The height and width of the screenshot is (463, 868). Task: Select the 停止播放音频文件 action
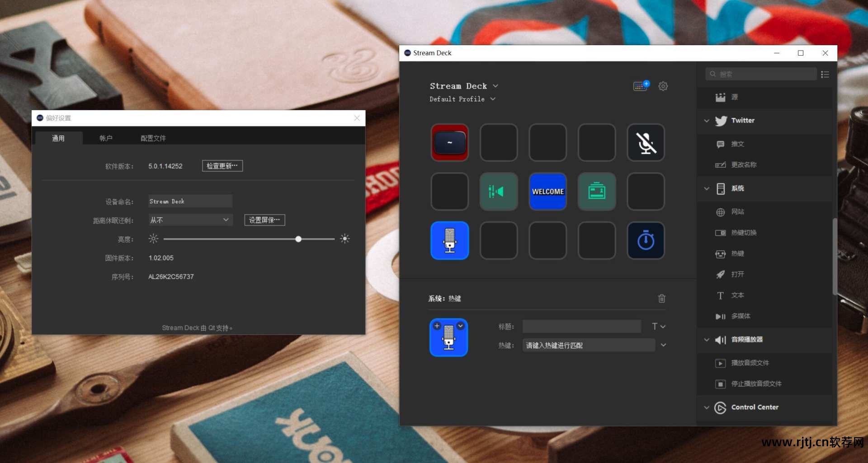coord(765,384)
